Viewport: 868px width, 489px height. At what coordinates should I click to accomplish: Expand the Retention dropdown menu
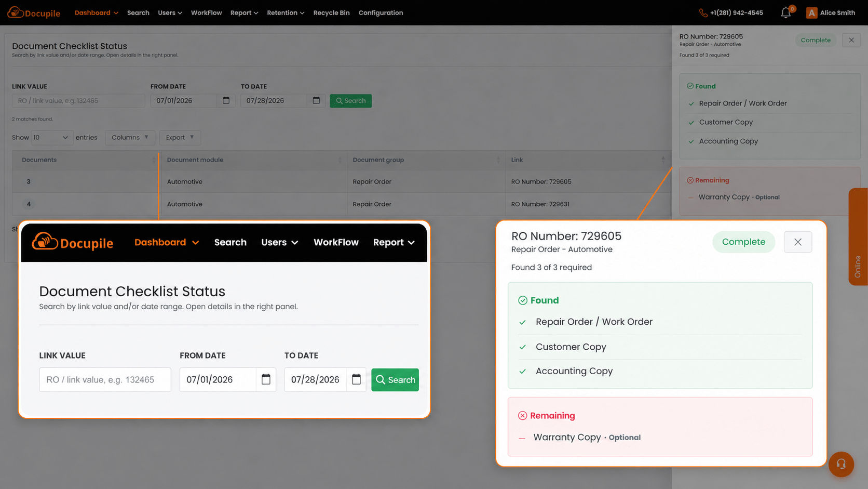[x=286, y=12]
